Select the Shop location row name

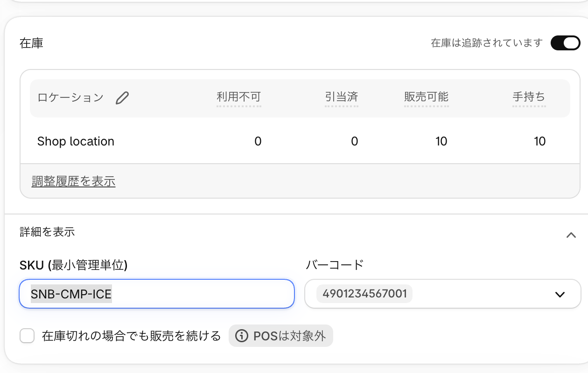click(76, 141)
